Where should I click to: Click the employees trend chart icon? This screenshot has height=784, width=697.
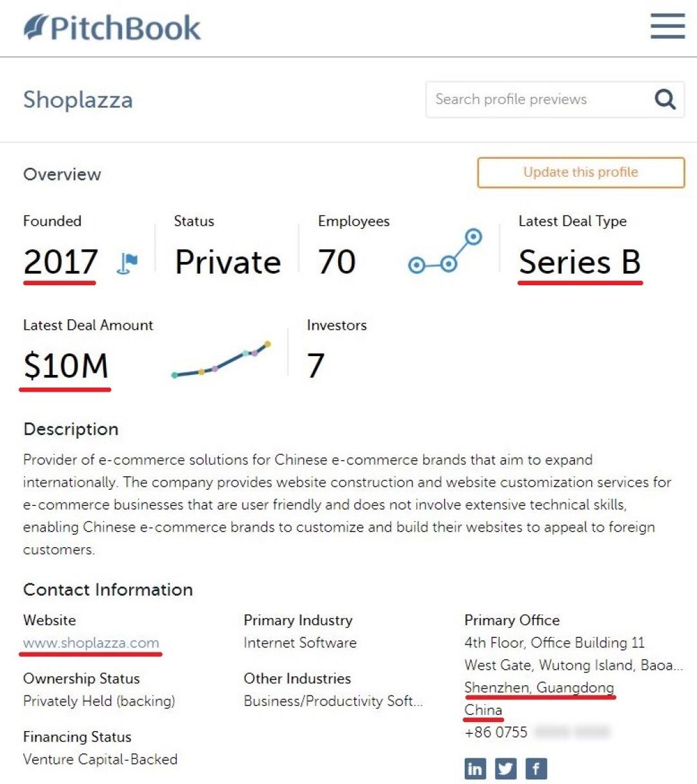445,252
